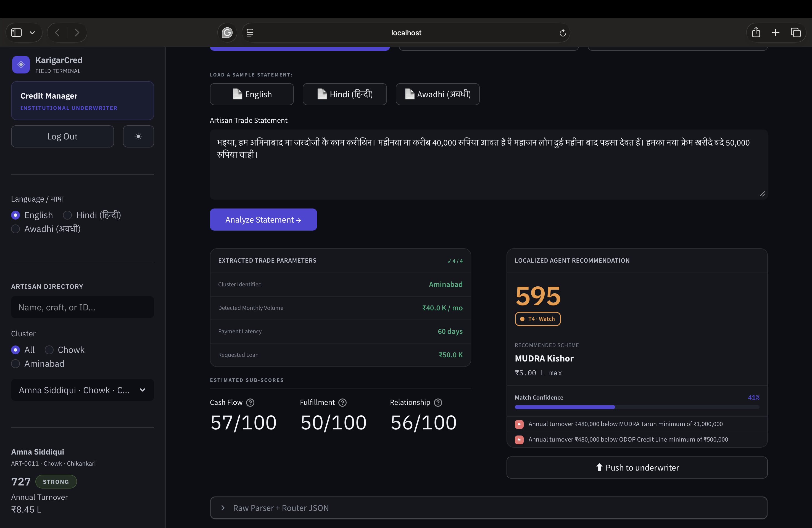Click the ₹5.00 L max scheme limit
Viewport: 812px width, 528px height.
(x=538, y=373)
